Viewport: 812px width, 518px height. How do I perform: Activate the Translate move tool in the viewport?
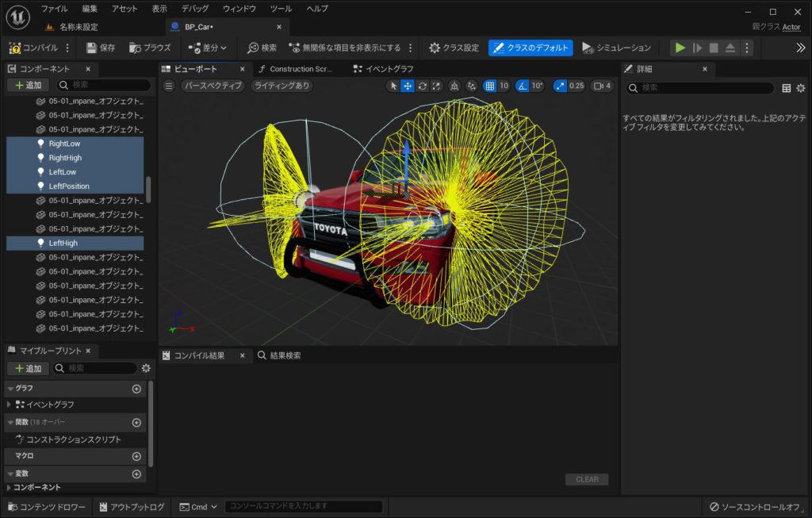[x=408, y=86]
